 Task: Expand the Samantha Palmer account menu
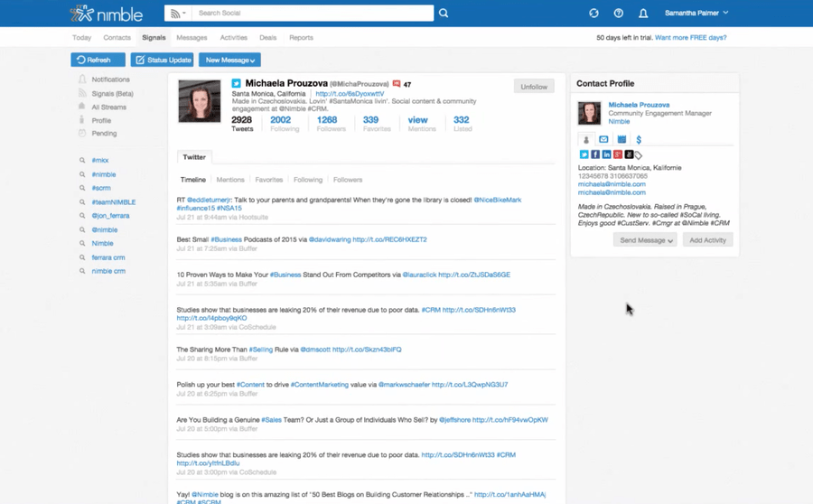click(696, 14)
